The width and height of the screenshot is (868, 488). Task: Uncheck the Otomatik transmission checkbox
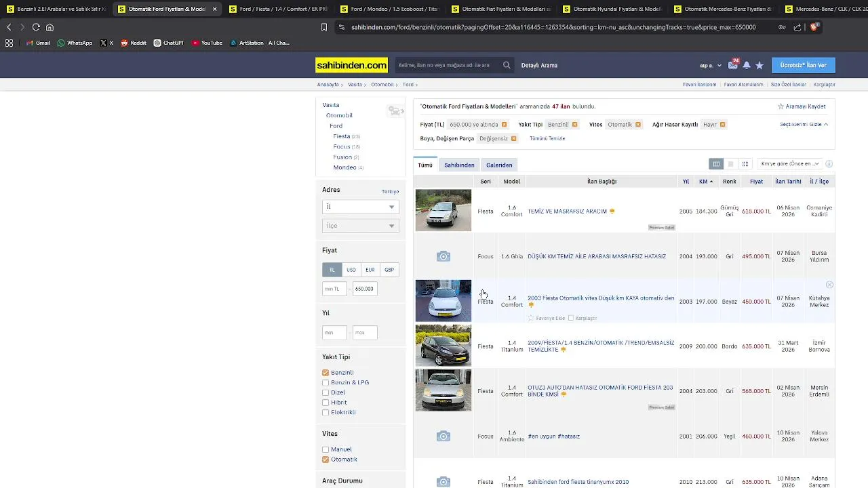[325, 460]
